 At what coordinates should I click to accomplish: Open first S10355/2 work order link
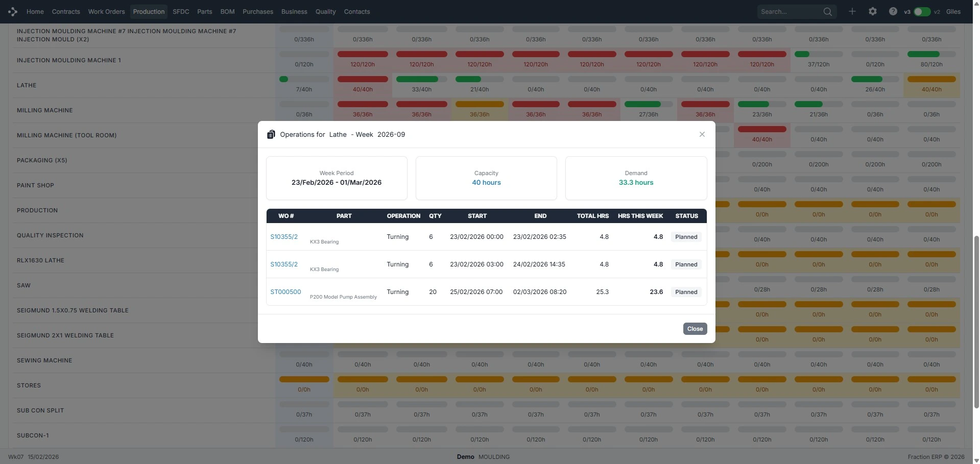[x=284, y=237]
